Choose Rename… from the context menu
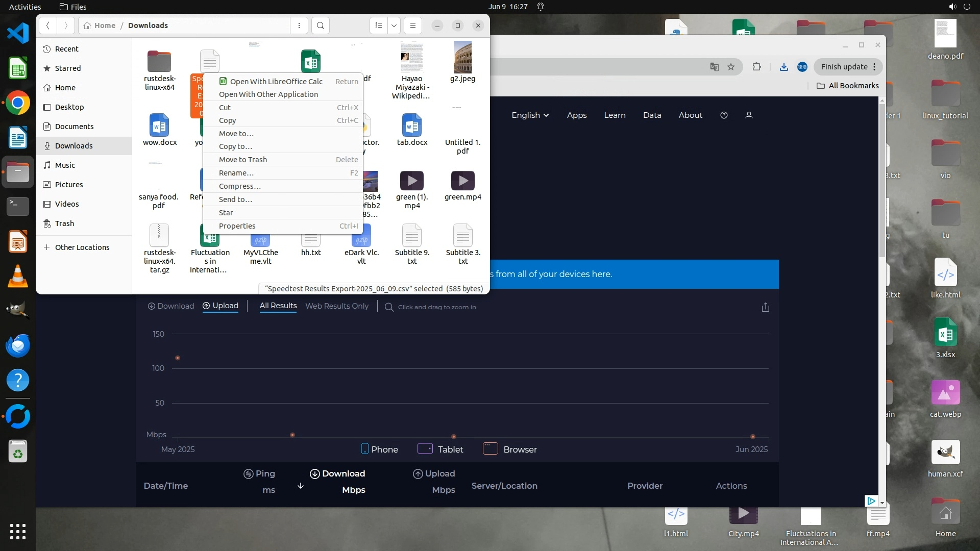 tap(236, 173)
